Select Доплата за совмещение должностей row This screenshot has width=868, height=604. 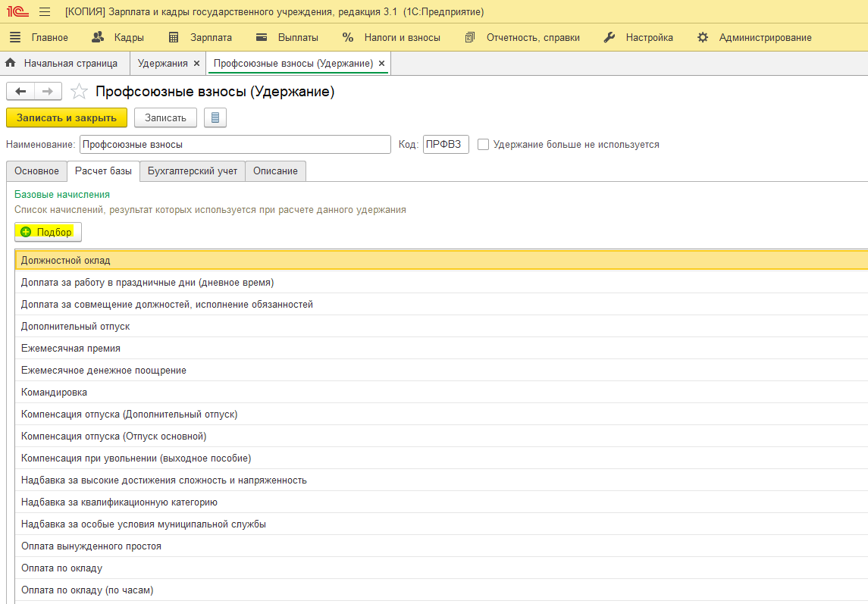[442, 305]
